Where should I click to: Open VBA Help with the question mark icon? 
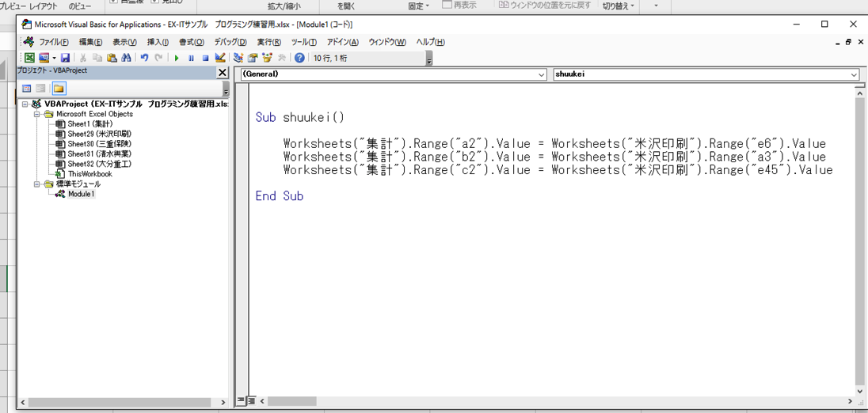coord(299,58)
